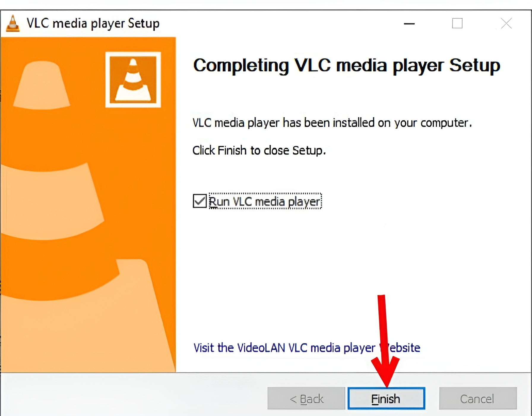Uncheck the Run VLC media player checkbox

[x=199, y=201]
